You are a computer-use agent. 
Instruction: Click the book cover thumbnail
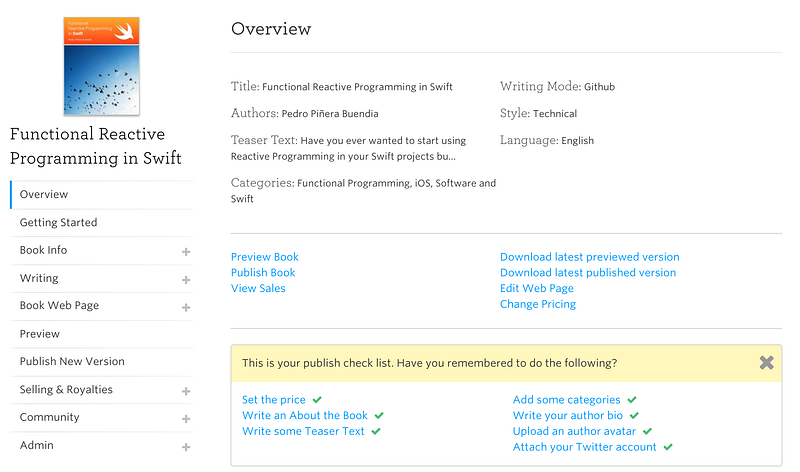click(x=102, y=66)
